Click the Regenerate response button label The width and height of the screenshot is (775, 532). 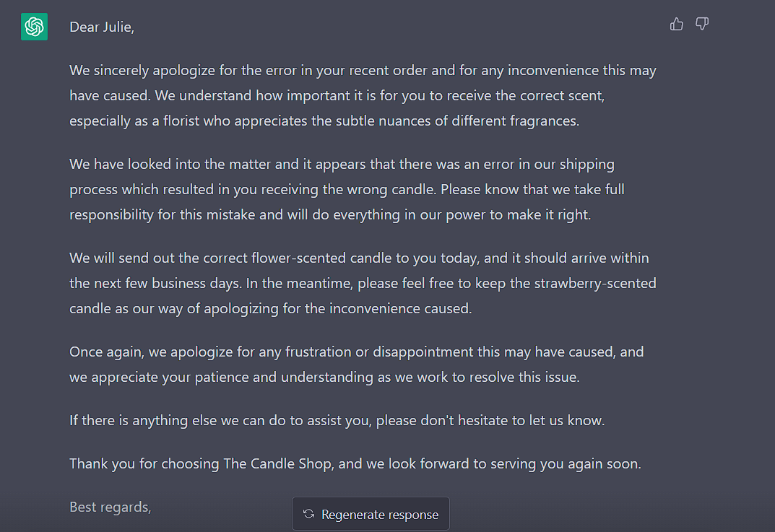click(x=380, y=515)
